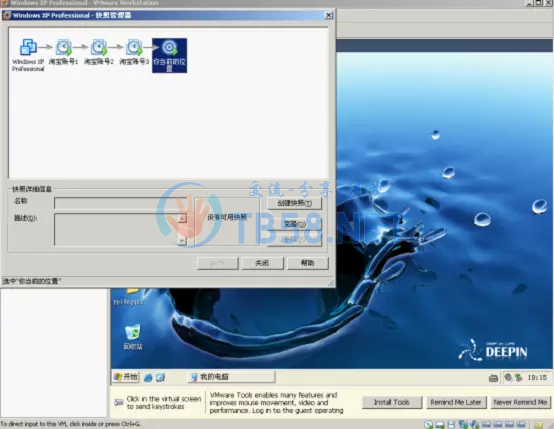The width and height of the screenshot is (554, 429).
Task: Click the 没有可用快照 snapshot preview area
Action: pyautogui.click(x=227, y=221)
